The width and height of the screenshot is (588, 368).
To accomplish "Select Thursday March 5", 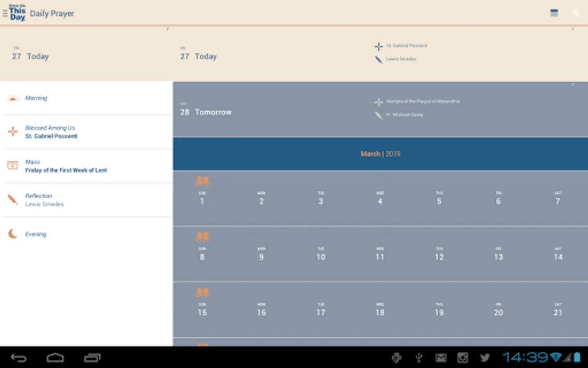I will (439, 198).
